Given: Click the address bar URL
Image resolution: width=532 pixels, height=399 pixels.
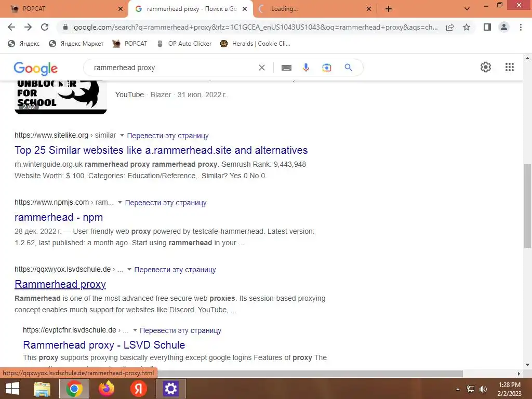Looking at the screenshot, I should pyautogui.click(x=256, y=27).
